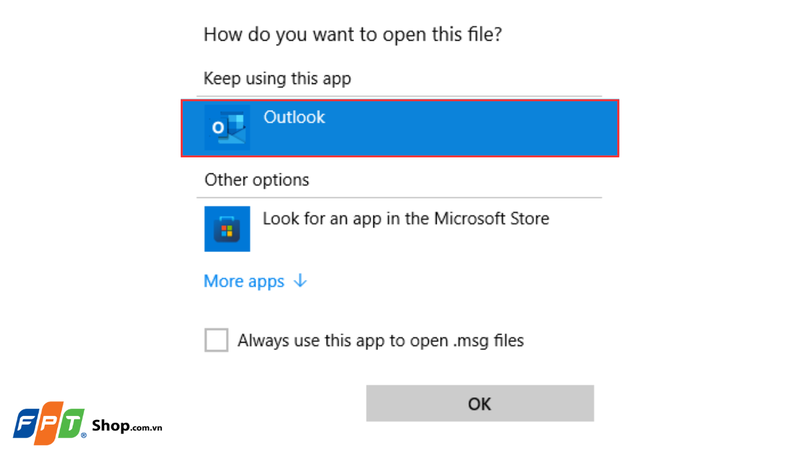Enable the always use this app checkbox

pos(216,340)
